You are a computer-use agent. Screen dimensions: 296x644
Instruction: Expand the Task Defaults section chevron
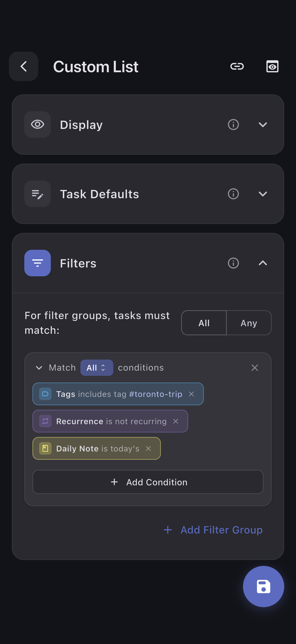(263, 194)
